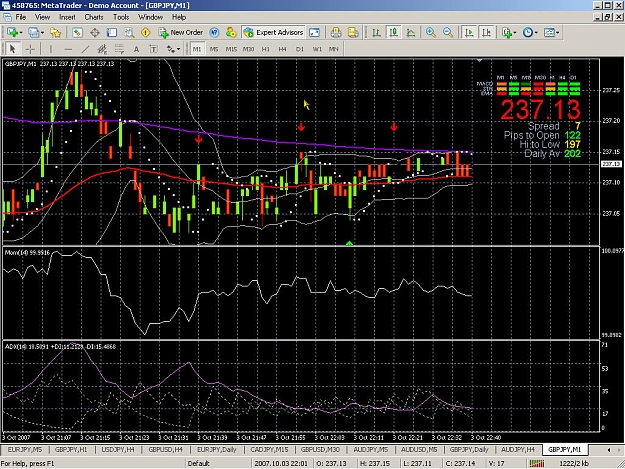Click the yellow star folders icon
Screen dimensions: 625x469
point(55,32)
